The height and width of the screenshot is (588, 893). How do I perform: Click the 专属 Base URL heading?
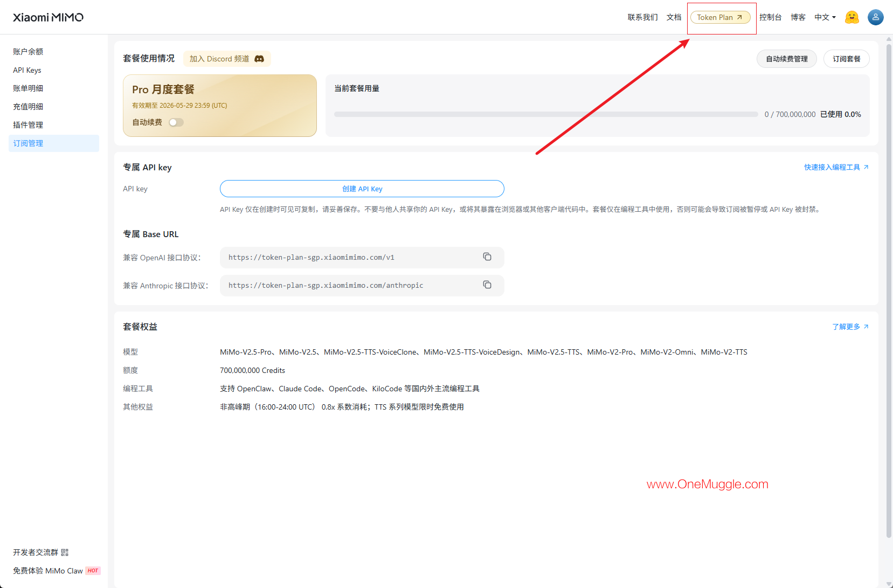point(151,234)
